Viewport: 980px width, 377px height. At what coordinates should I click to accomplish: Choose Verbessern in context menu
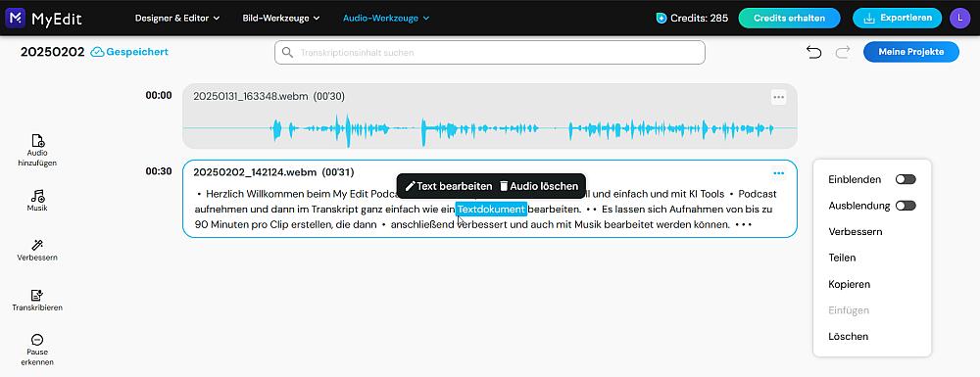855,231
